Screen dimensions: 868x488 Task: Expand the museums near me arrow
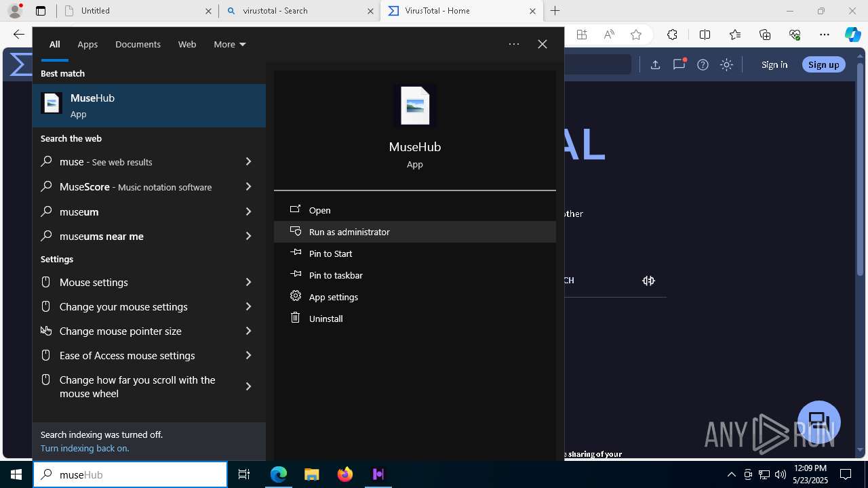(248, 236)
